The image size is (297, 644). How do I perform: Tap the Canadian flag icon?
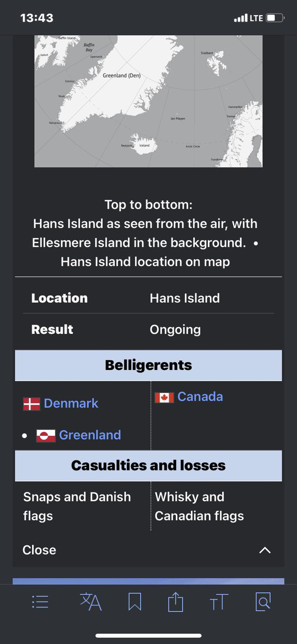pyautogui.click(x=164, y=397)
